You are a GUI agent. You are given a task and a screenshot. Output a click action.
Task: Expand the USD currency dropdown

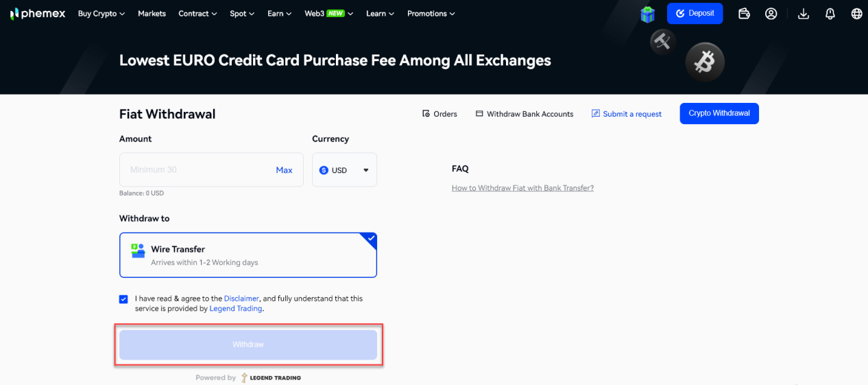pyautogui.click(x=344, y=170)
